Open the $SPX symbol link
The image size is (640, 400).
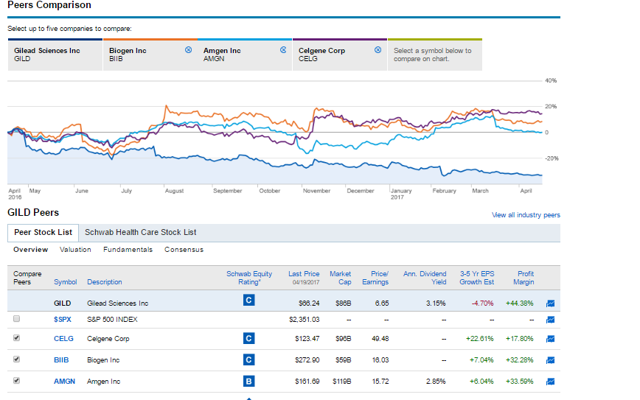(62, 320)
